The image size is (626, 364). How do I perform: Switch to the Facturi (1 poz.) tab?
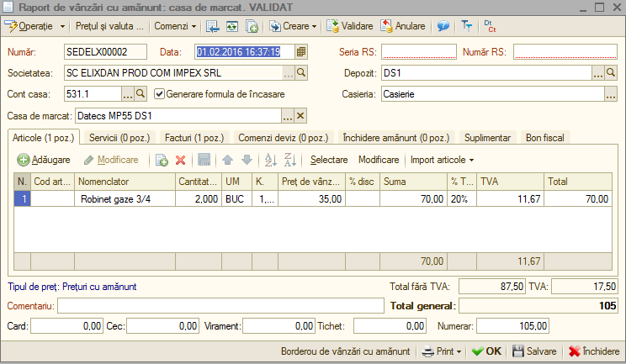(x=194, y=138)
